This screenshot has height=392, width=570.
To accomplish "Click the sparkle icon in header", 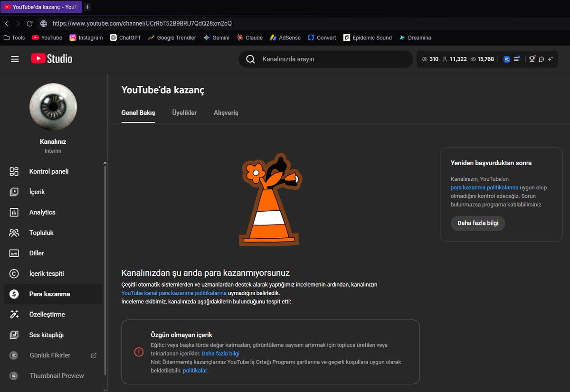I will point(550,59).
